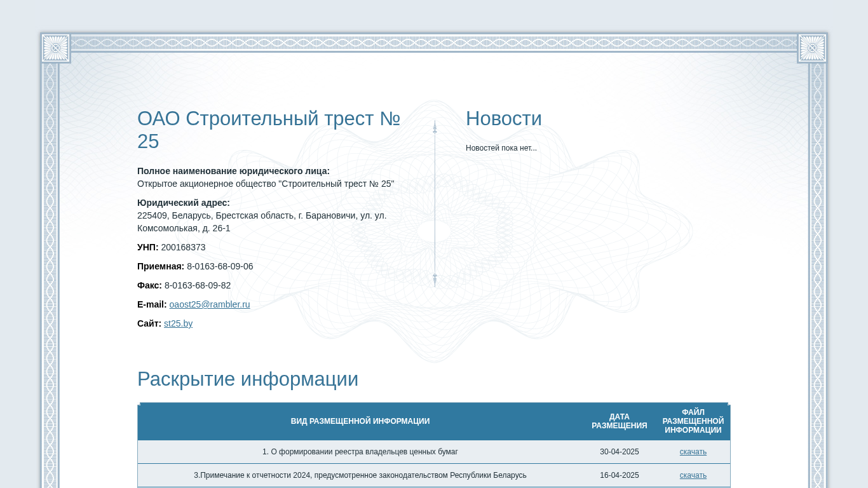Click the 'Новости' heading
The image size is (868, 488).
tap(504, 119)
